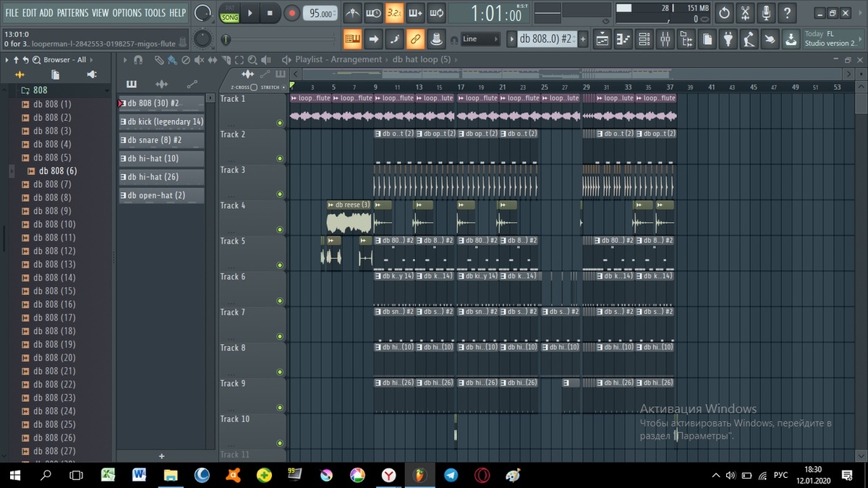This screenshot has width=868, height=488.
Task: Toggle wait for input to start playing
Action: point(373,13)
